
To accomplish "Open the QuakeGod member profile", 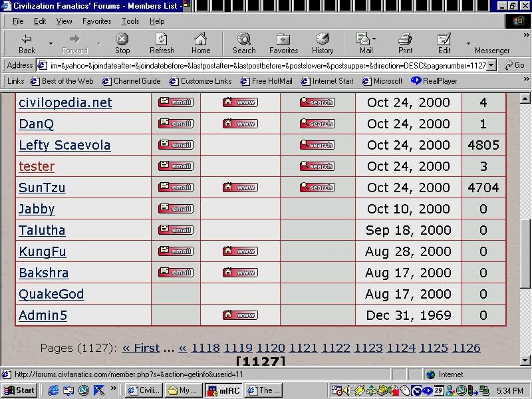I will click(51, 294).
